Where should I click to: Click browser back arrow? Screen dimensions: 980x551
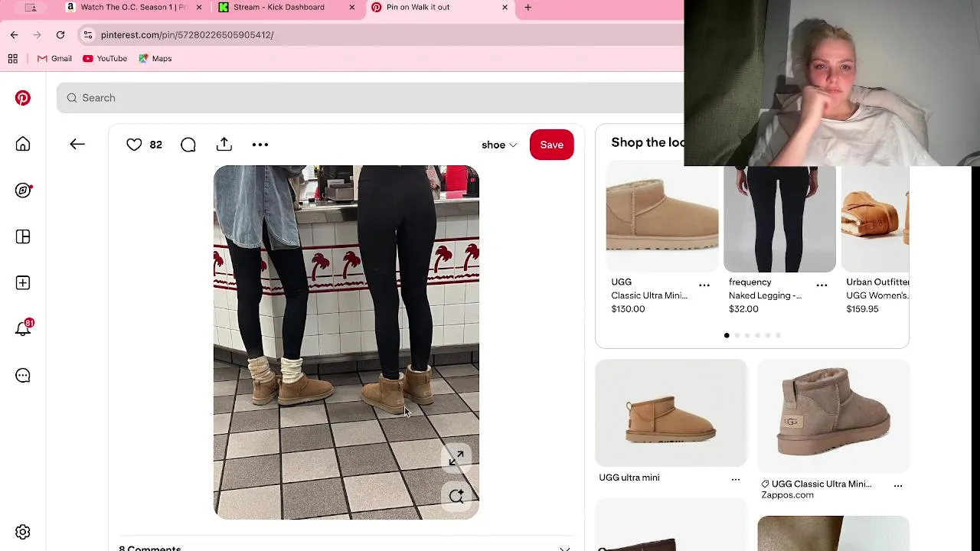click(x=14, y=34)
